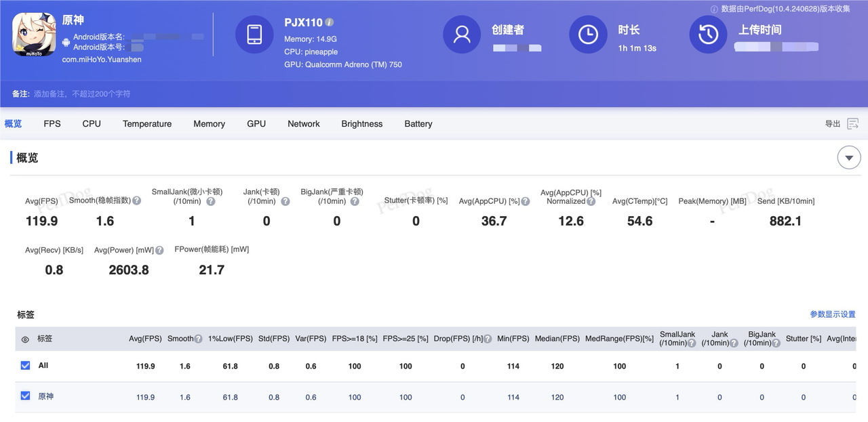Click Min(FPS) value 114 in All row

point(513,366)
